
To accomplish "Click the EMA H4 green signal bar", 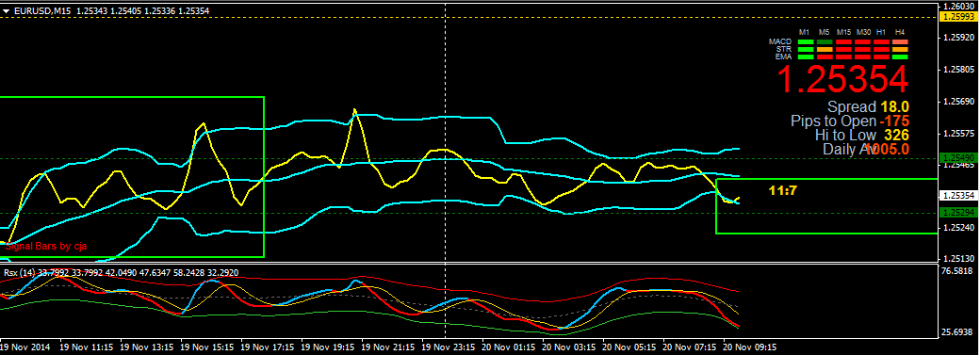I will pos(900,56).
